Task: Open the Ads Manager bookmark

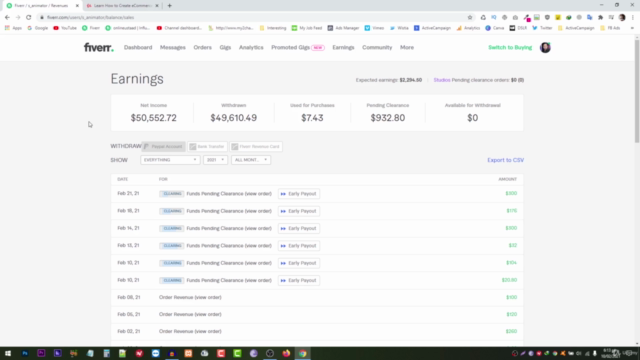Action: pos(343,28)
